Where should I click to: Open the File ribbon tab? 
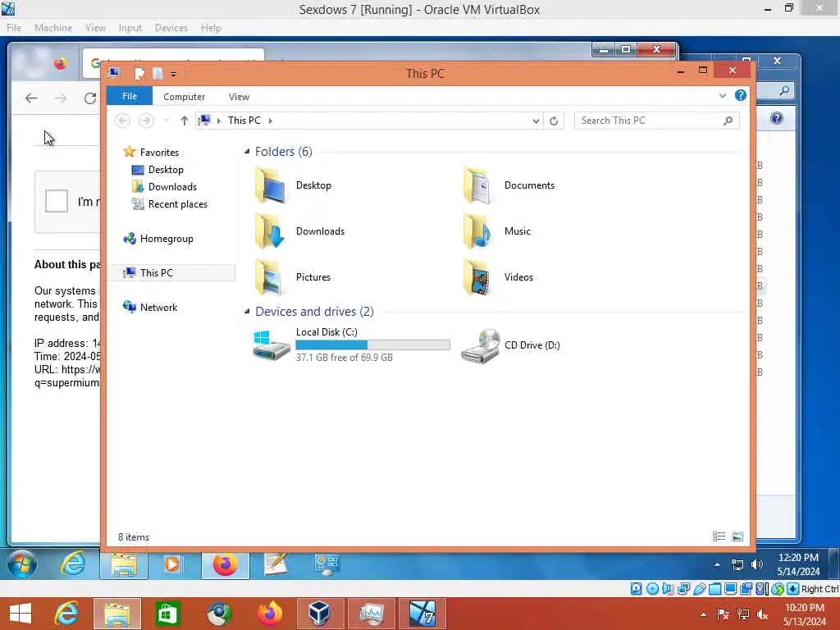(x=130, y=96)
